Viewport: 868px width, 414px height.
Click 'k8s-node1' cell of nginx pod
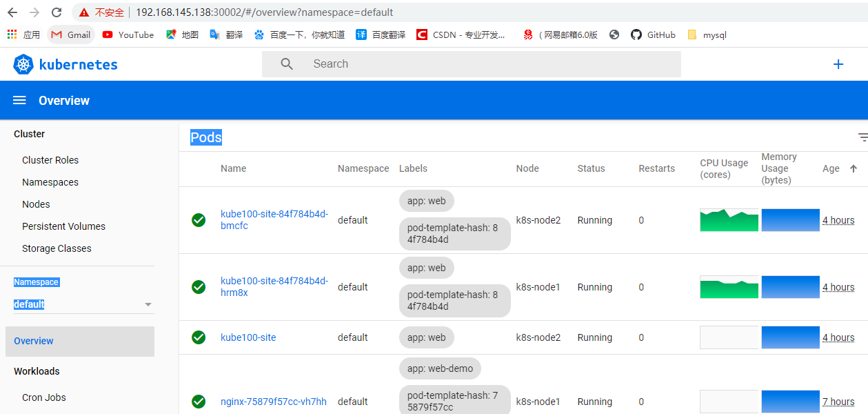point(538,402)
